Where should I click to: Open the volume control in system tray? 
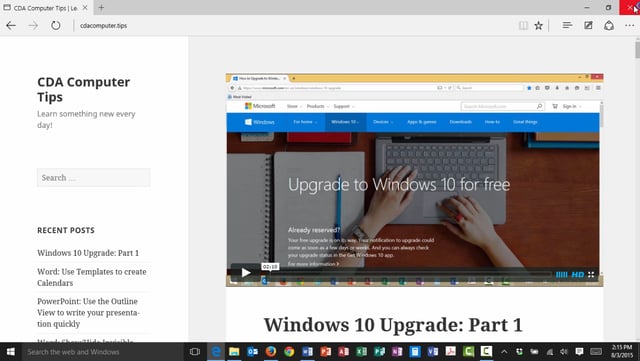coord(564,352)
